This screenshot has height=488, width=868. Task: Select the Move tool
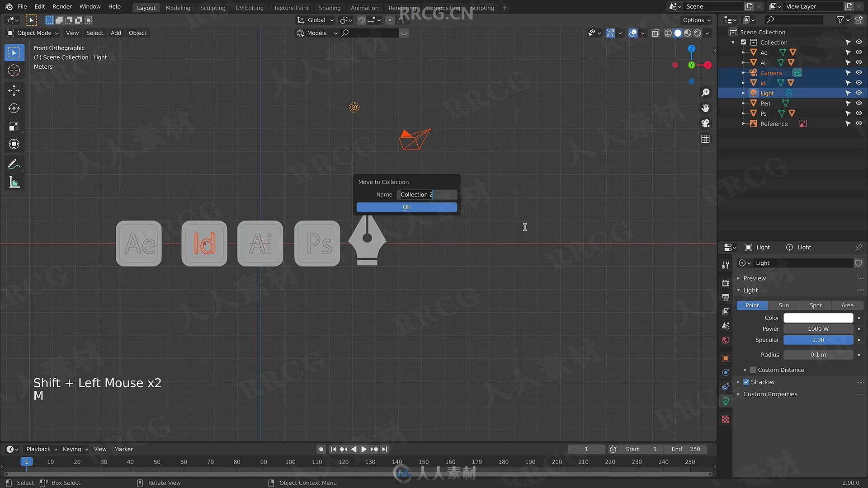pos(14,91)
